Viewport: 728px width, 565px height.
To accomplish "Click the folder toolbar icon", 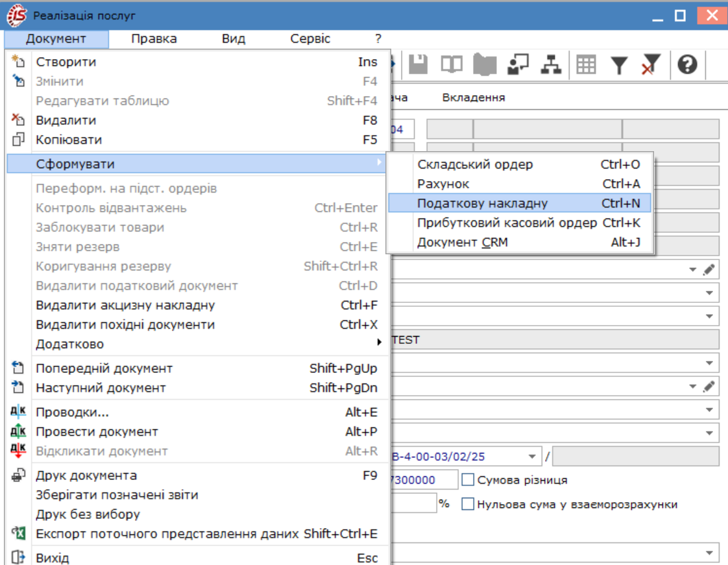I will [485, 64].
